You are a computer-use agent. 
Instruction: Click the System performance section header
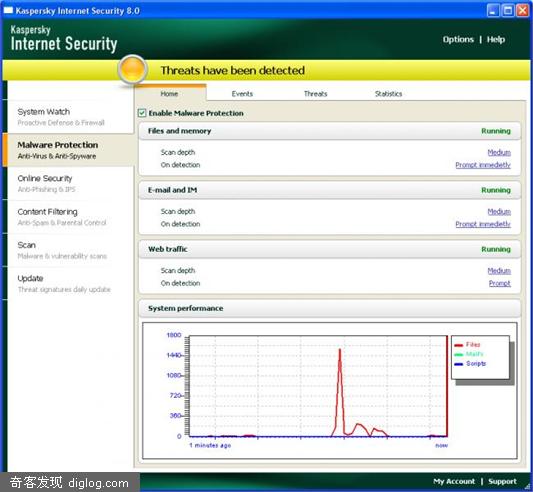click(x=330, y=308)
